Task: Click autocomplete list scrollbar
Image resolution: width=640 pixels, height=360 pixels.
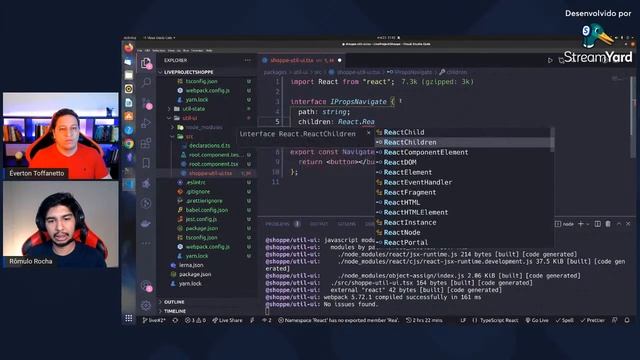Action: coord(552,140)
